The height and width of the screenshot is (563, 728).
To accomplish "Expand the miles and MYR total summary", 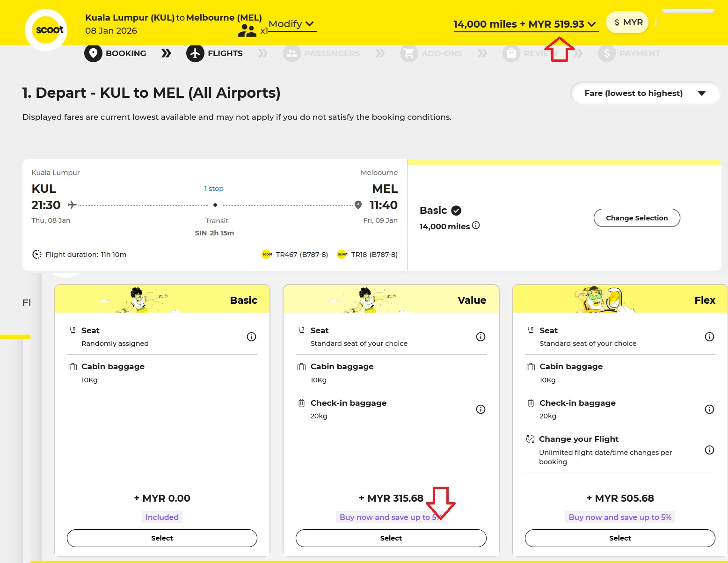I will click(x=525, y=24).
